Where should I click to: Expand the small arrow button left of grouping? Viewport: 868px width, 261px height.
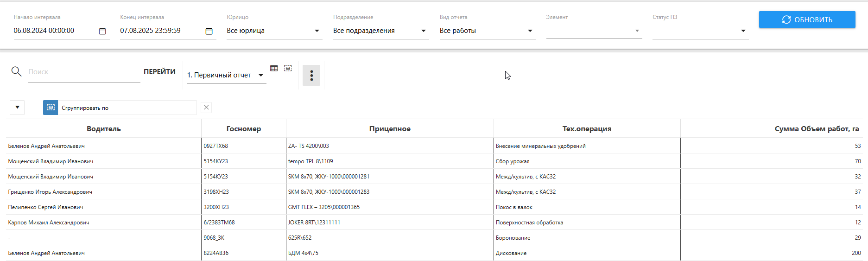tap(17, 108)
